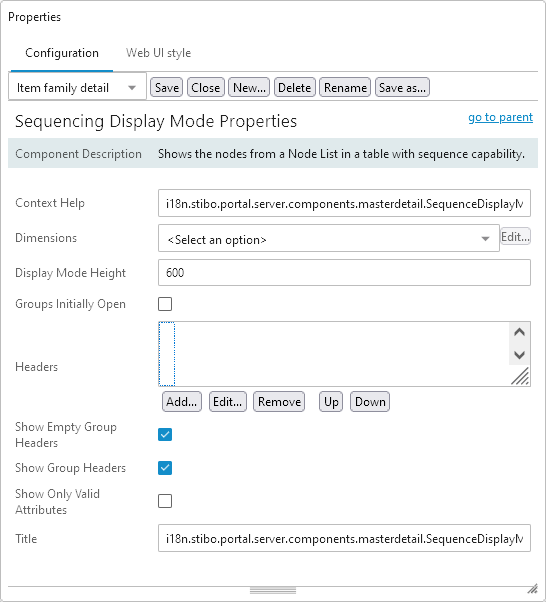Click Remove under the Headers list

[279, 402]
